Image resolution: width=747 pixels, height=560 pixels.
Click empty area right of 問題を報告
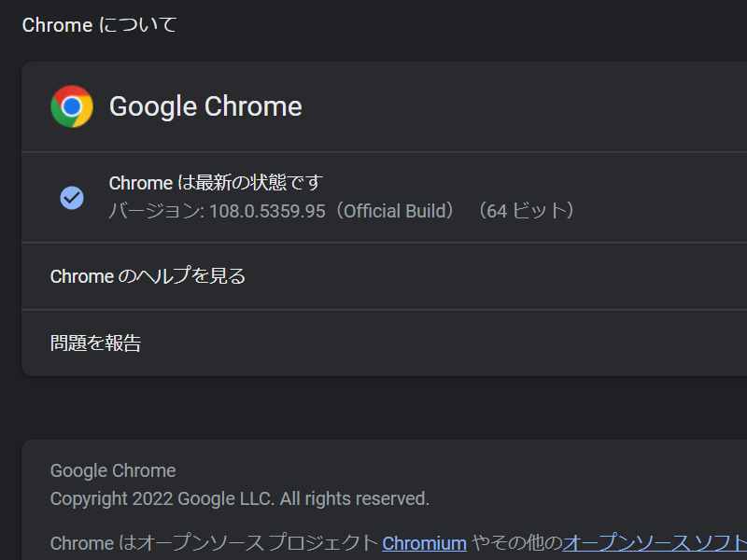467,343
